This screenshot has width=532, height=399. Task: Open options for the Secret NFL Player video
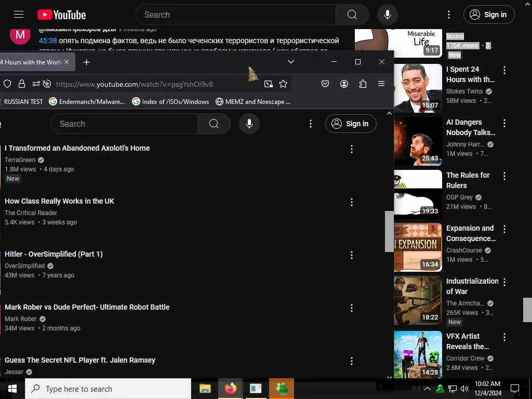tap(352, 361)
